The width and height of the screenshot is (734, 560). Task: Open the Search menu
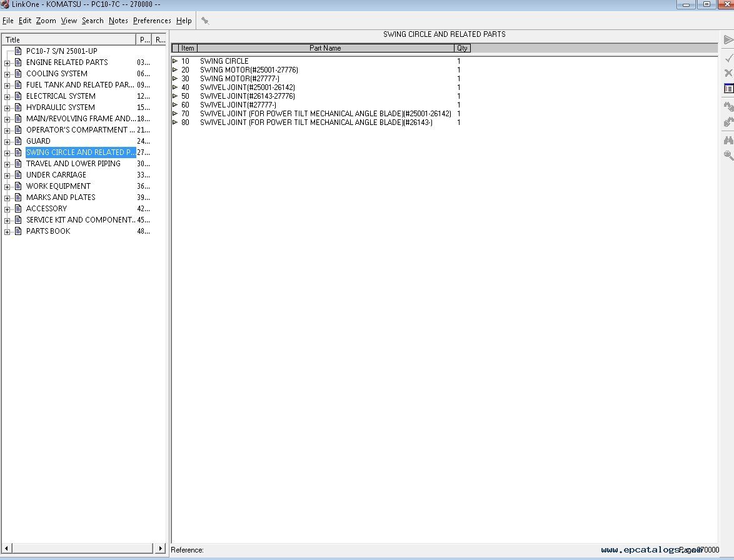point(93,21)
